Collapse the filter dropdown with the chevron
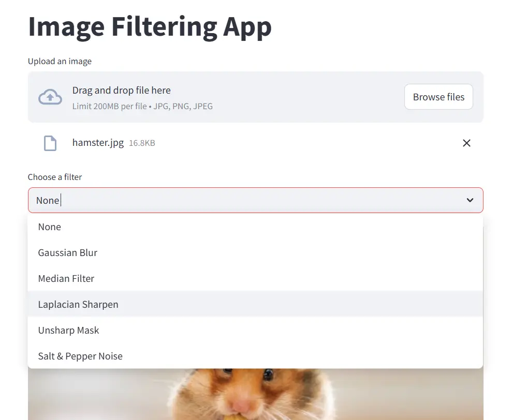The image size is (512, 420). point(470,200)
